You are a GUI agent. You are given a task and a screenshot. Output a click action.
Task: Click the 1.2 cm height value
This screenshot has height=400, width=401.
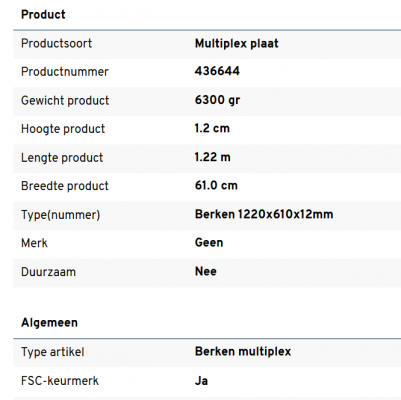(x=212, y=128)
